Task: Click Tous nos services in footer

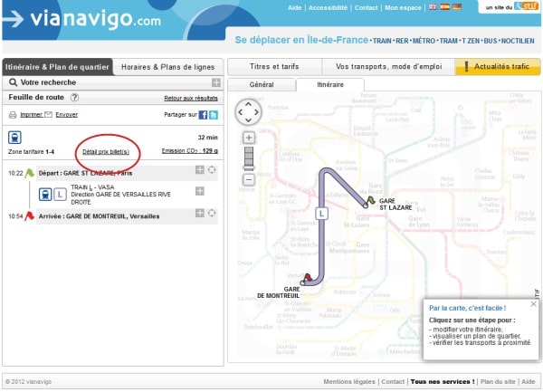Action: point(443,382)
